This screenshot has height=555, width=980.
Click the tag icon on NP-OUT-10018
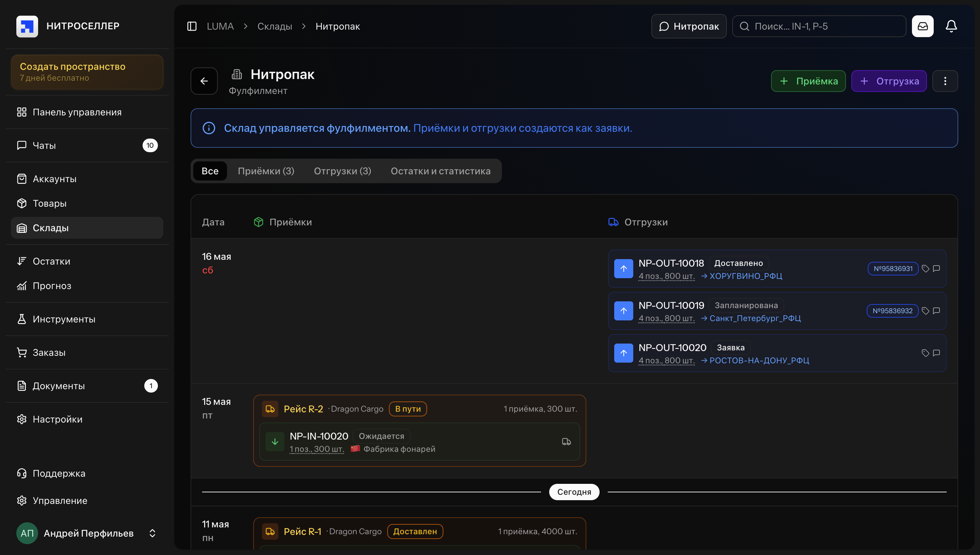click(925, 269)
